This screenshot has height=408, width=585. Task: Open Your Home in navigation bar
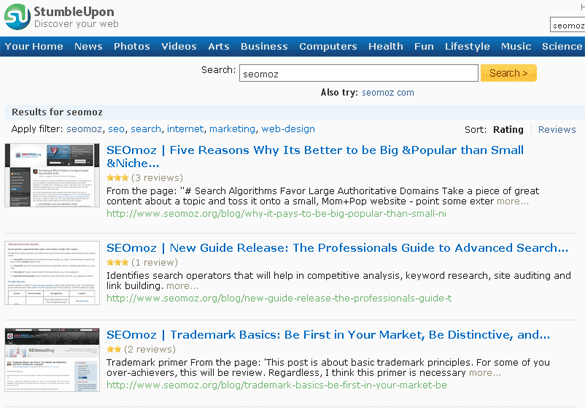(x=34, y=46)
